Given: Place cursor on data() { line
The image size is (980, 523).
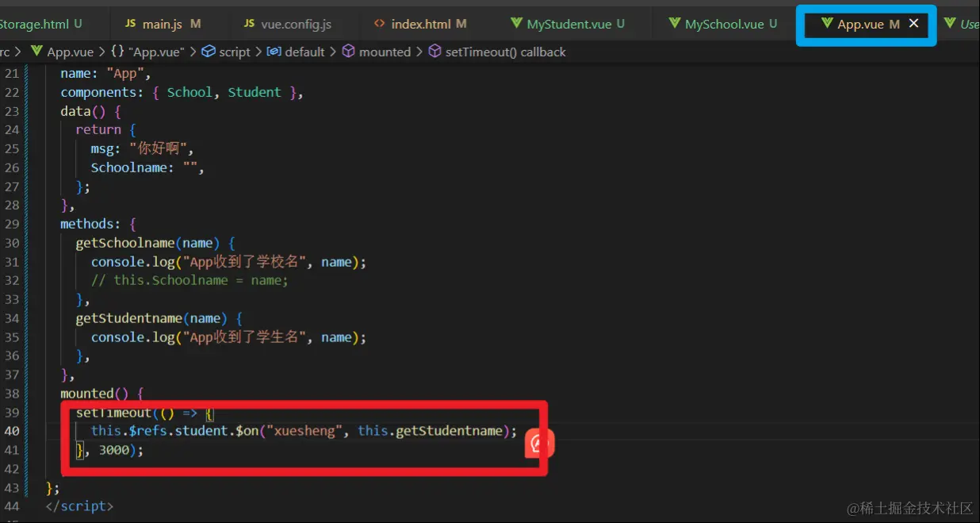Looking at the screenshot, I should click(90, 111).
